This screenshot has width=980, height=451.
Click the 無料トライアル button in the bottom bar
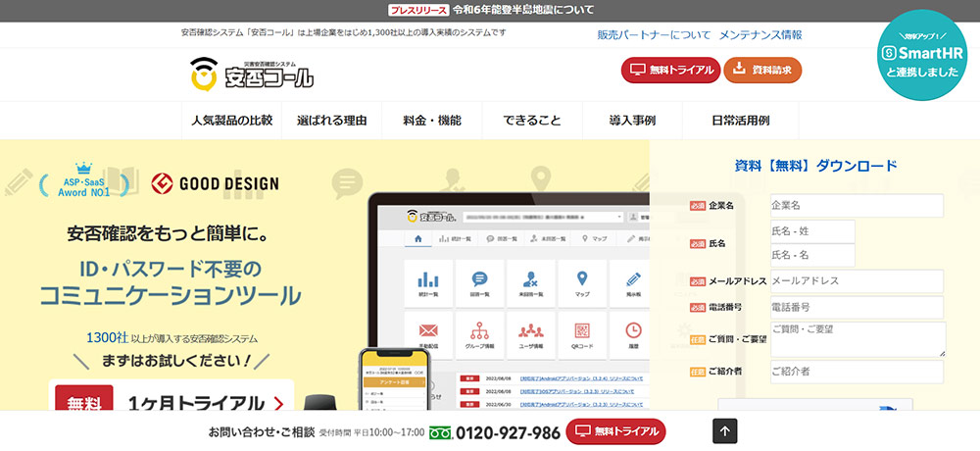(x=615, y=431)
